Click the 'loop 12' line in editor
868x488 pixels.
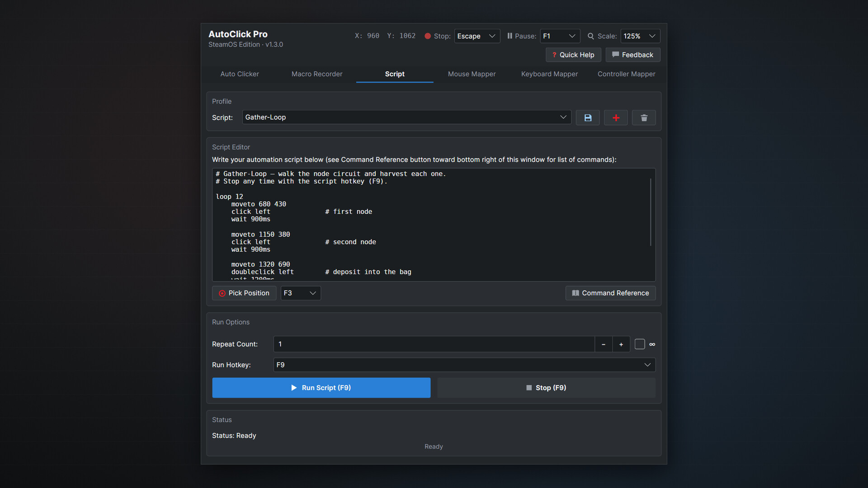[229, 197]
